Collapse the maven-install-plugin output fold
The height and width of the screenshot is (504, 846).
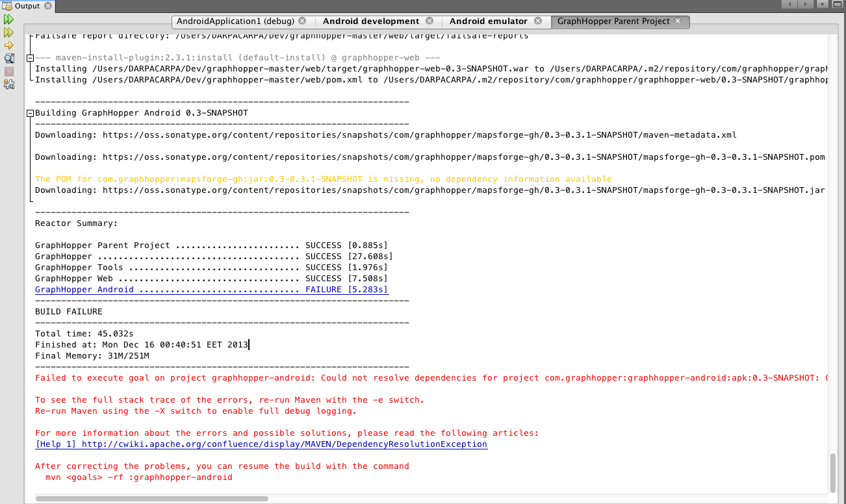click(30, 58)
